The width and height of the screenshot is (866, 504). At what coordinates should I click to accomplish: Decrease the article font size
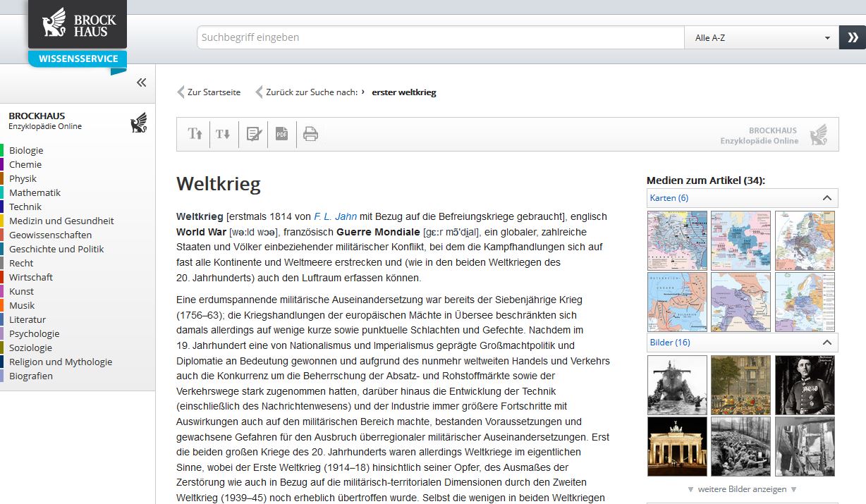[223, 134]
